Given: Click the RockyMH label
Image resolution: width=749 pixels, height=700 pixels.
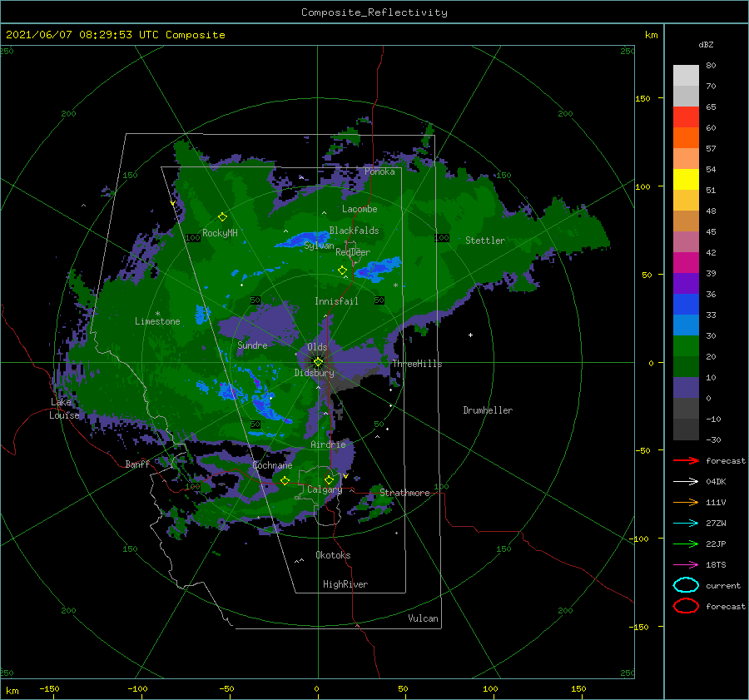Looking at the screenshot, I should pyautogui.click(x=220, y=233).
